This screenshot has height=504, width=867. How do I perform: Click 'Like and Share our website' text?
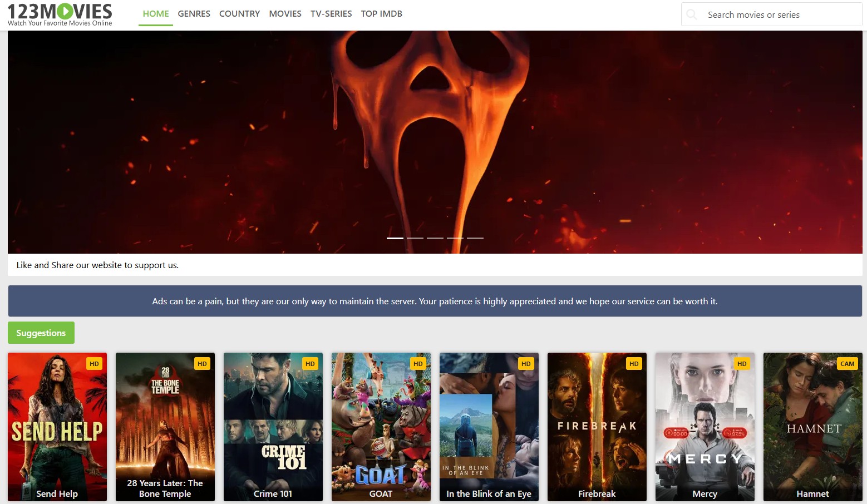[x=97, y=265]
